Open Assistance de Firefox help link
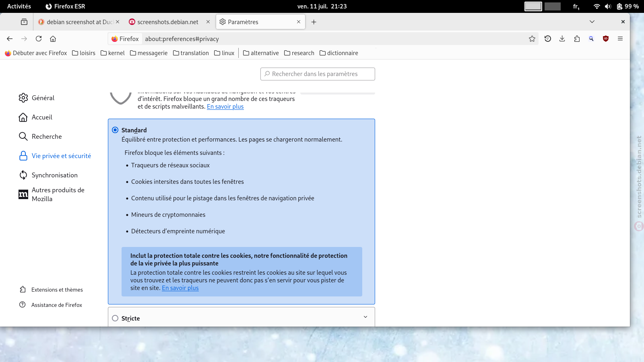This screenshot has width=644, height=362. tap(51, 305)
